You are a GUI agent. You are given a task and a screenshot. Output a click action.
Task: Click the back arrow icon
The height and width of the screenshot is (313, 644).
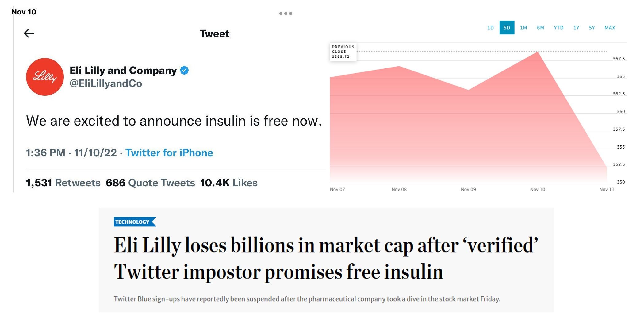pyautogui.click(x=29, y=33)
